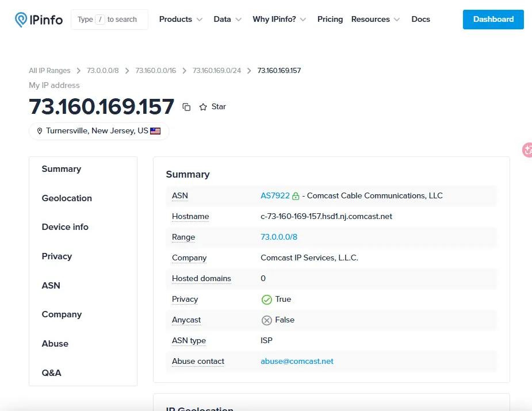Open the chat widget on the right edge
Image resolution: width=532 pixels, height=411 pixels.
pos(527,150)
